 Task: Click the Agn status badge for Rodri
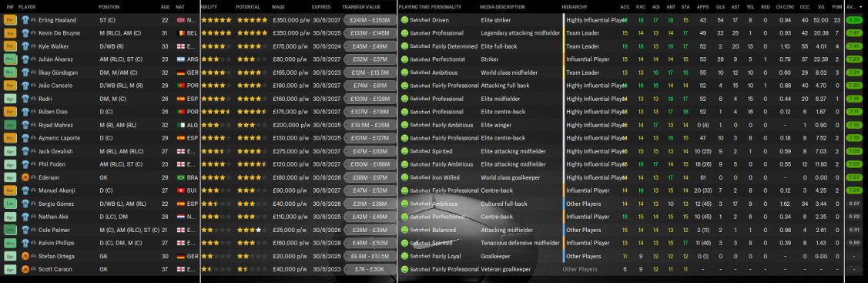point(10,99)
